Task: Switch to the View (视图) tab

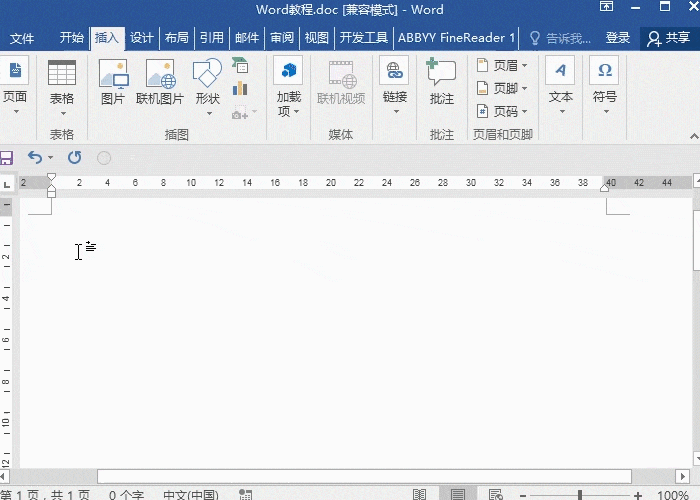Action: [317, 38]
